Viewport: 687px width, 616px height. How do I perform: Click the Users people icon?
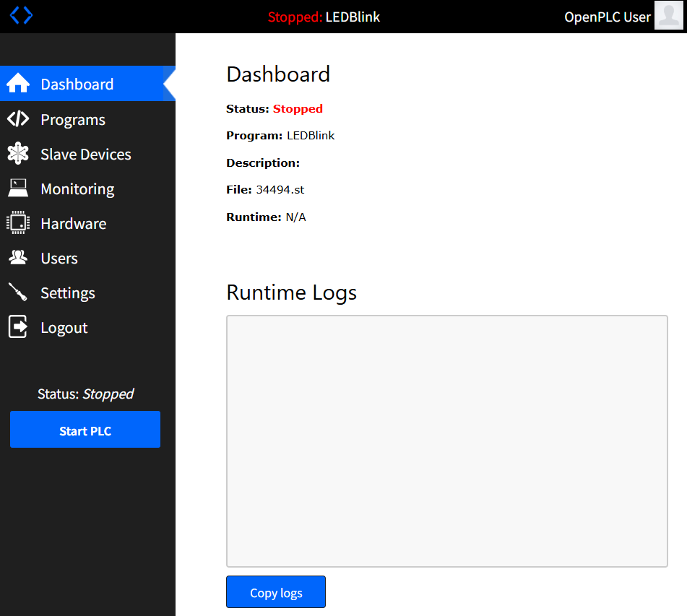point(18,258)
